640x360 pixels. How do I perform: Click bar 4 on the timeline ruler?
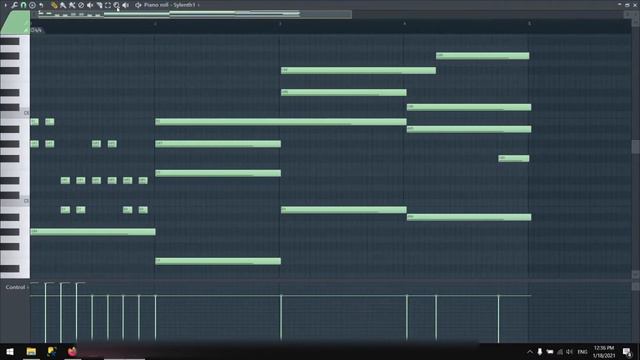(405, 24)
